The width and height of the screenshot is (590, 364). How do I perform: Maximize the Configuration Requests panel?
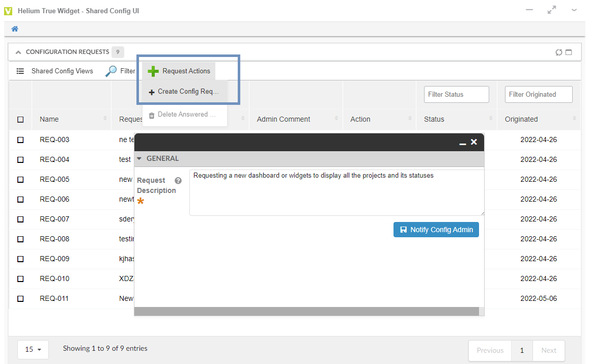(569, 52)
